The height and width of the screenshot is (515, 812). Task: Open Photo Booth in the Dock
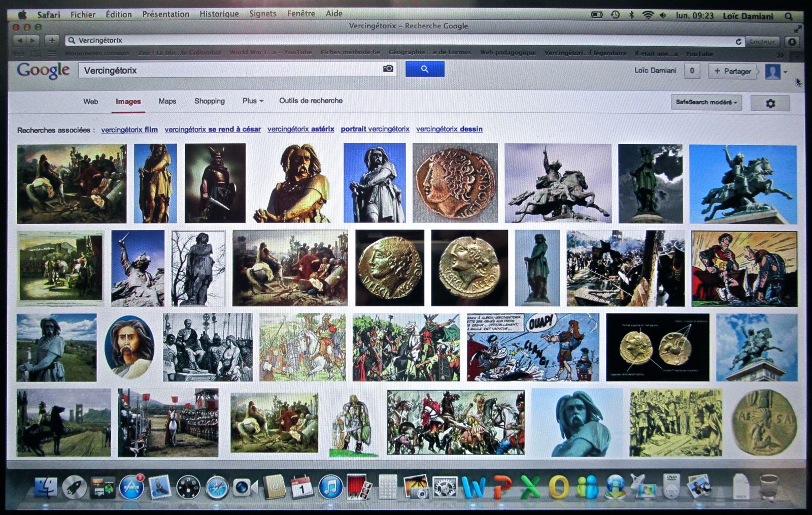click(359, 488)
